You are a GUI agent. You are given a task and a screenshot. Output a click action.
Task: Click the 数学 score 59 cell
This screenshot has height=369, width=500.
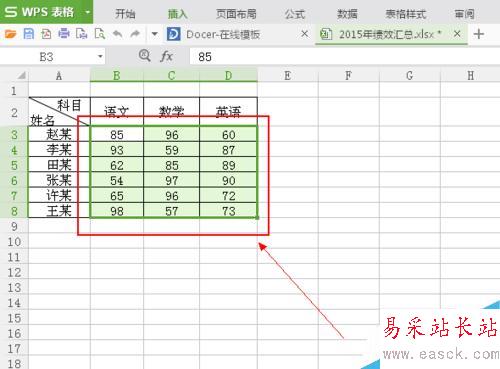171,150
